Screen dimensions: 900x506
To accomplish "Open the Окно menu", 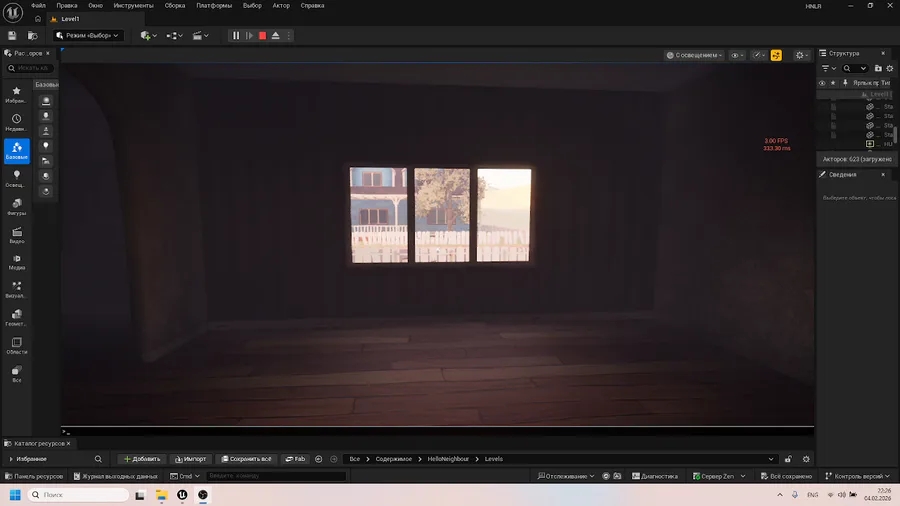I will pyautogui.click(x=95, y=6).
